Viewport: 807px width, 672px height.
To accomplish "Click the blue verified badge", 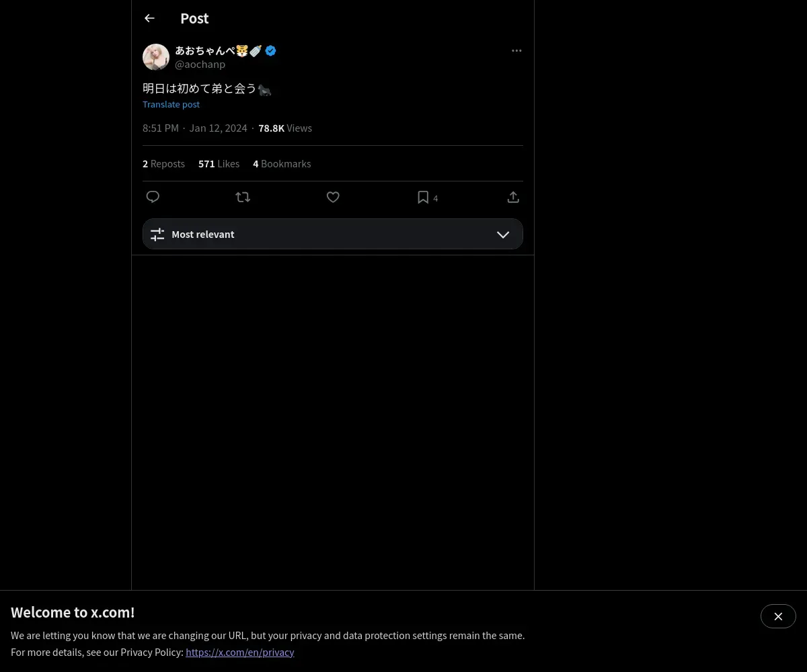I will point(270,50).
